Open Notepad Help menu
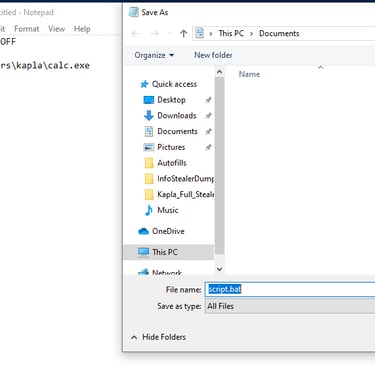Image resolution: width=375 pixels, height=366 pixels. (82, 29)
